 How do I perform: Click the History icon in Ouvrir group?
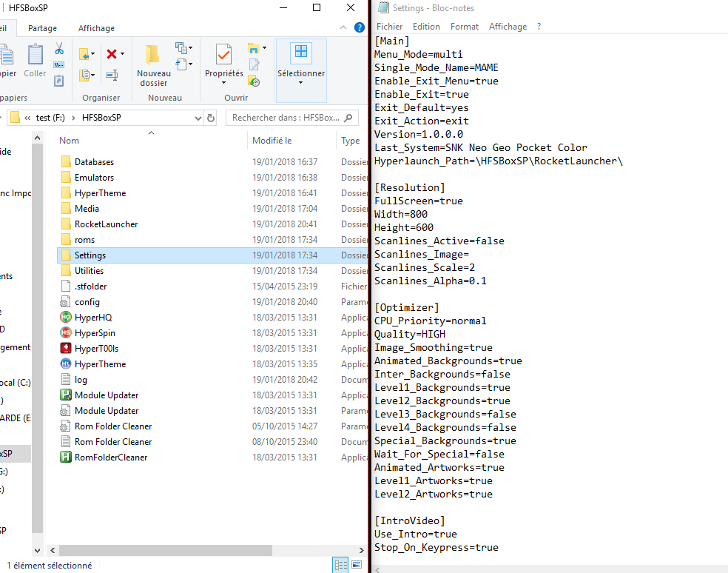point(254,81)
